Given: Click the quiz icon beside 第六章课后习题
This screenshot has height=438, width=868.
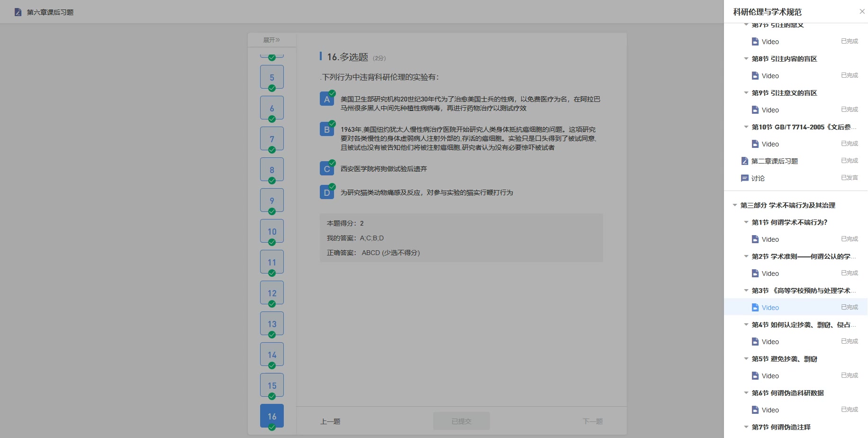Looking at the screenshot, I should click(18, 12).
